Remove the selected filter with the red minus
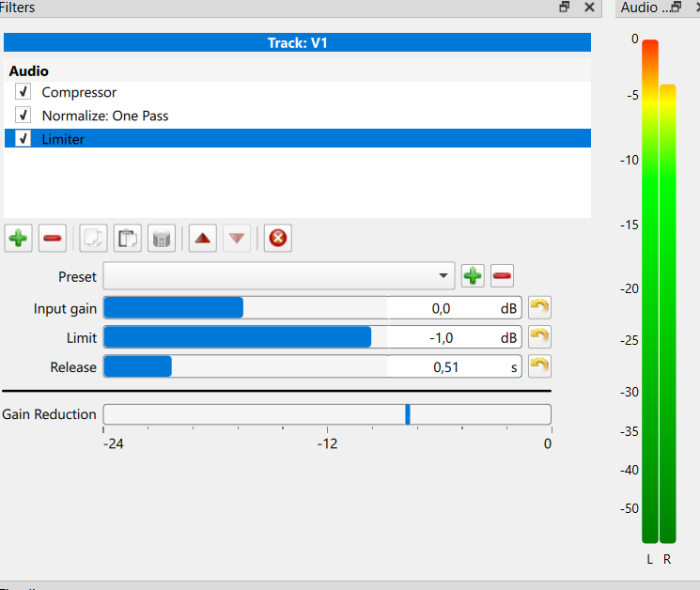This screenshot has width=700, height=590. coord(53,239)
